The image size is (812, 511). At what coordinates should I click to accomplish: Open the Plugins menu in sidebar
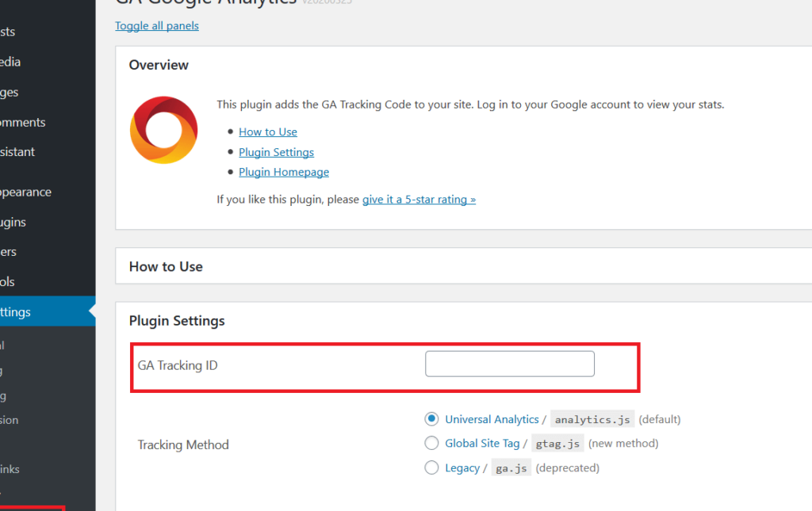coord(48,222)
